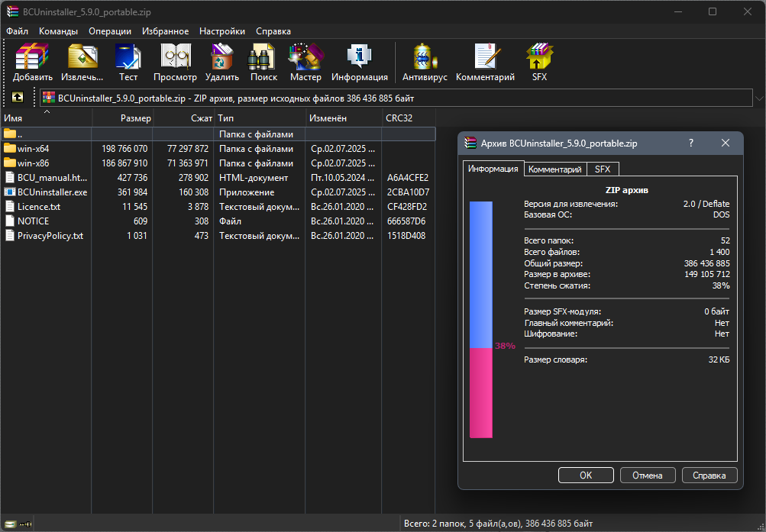Screen dimensions: 766x532
Task: Click the date Пт.10.05.2024 cell
Action: [343, 178]
